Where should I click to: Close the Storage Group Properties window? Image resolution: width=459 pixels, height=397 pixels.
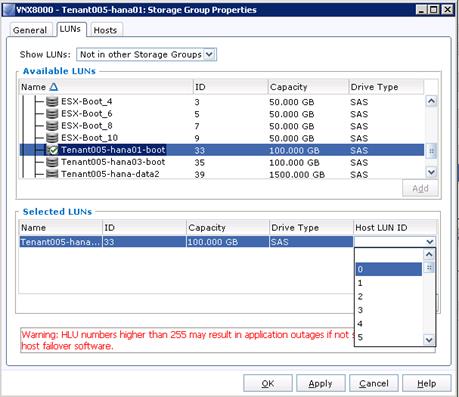[x=447, y=10]
